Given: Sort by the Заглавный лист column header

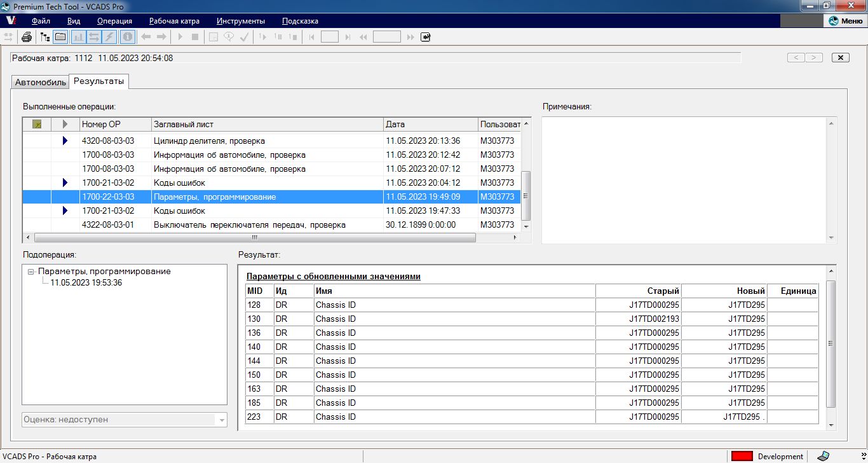Looking at the screenshot, I should click(x=268, y=124).
